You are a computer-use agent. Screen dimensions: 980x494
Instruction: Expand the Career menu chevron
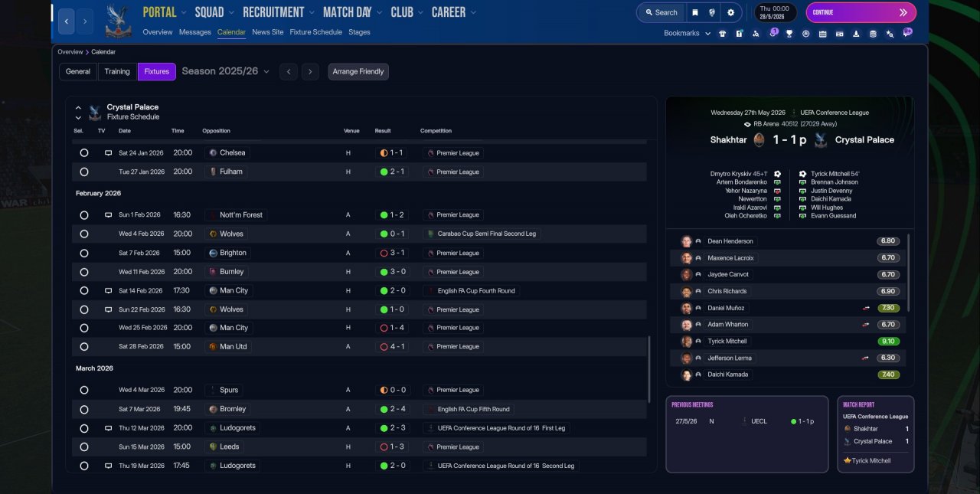(473, 13)
